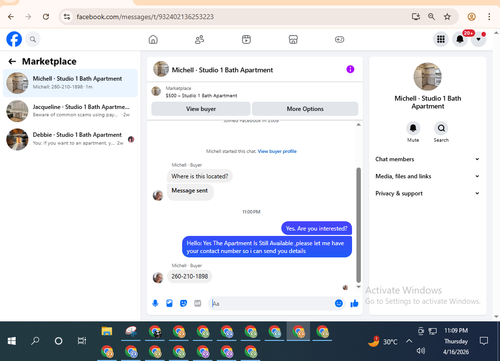
Task: Attach a file with the photo icon
Action: coord(169,303)
